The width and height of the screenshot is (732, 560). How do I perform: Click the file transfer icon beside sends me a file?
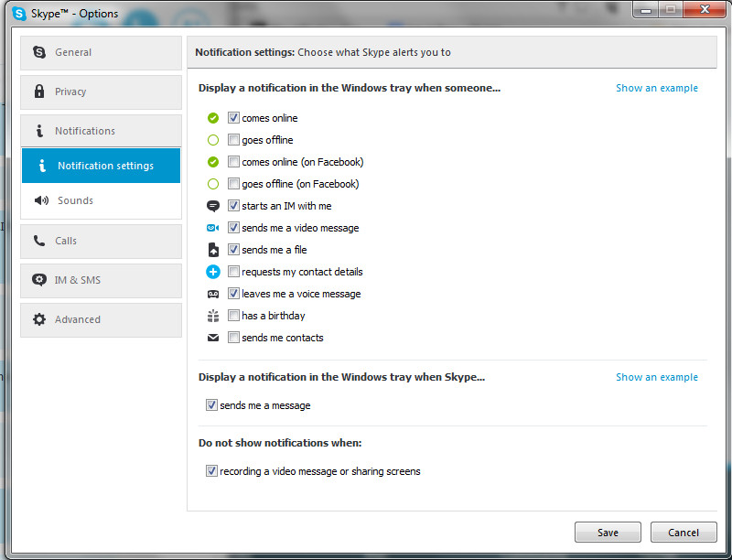pyautogui.click(x=213, y=250)
